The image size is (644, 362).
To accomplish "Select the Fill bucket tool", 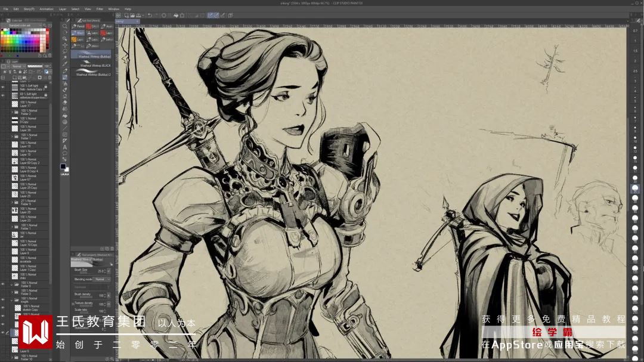I will 65,116.
